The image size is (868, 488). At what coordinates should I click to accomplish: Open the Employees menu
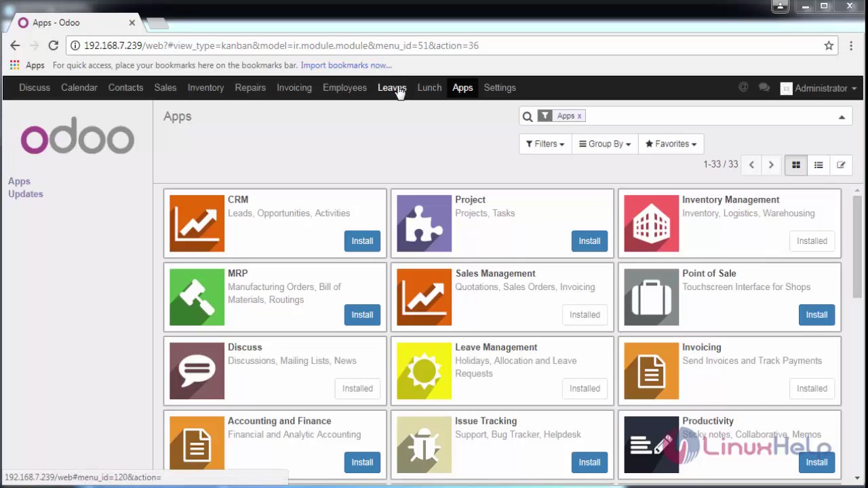[344, 87]
